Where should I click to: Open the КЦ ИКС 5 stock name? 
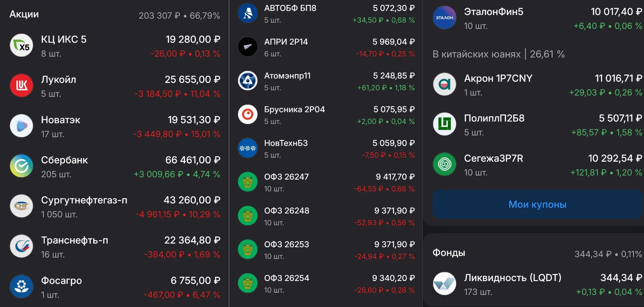[x=64, y=39]
